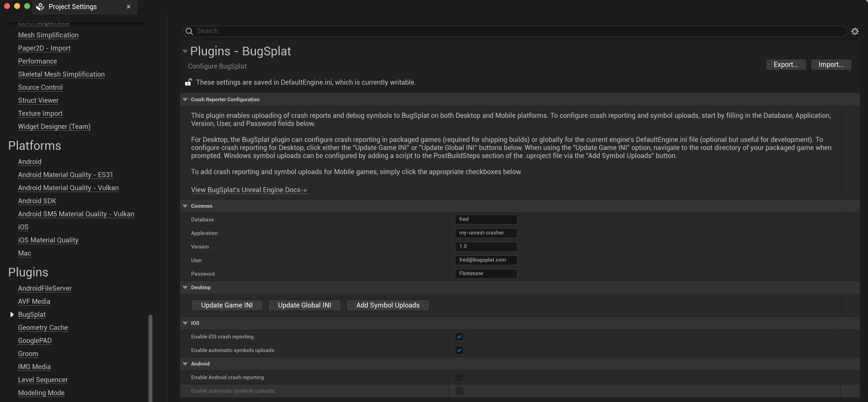Click Update Global INI button
The height and width of the screenshot is (402, 868).
coord(304,305)
